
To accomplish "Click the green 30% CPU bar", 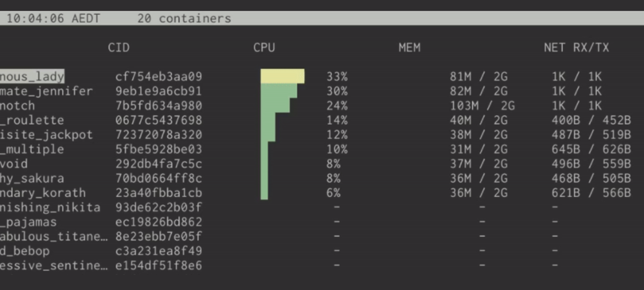I will point(278,91).
